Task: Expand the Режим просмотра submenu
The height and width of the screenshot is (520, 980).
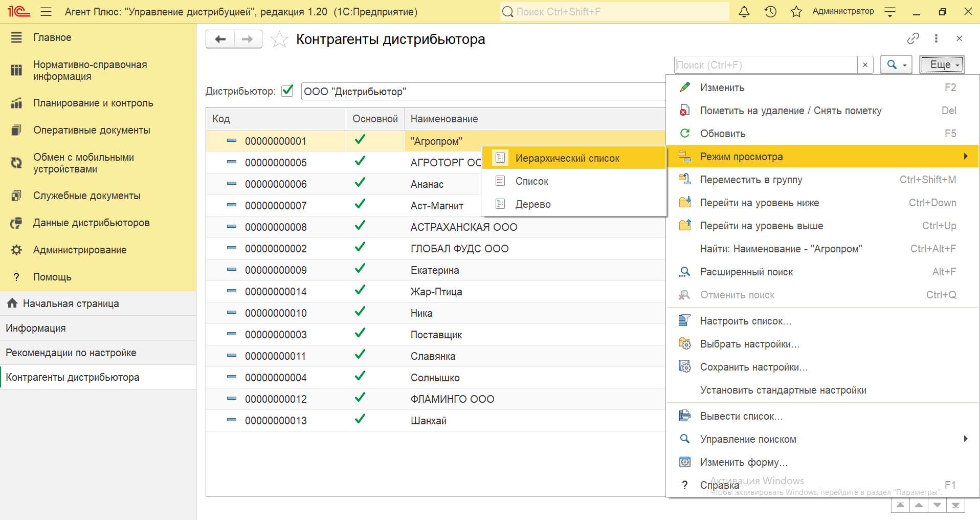Action: pyautogui.click(x=822, y=157)
